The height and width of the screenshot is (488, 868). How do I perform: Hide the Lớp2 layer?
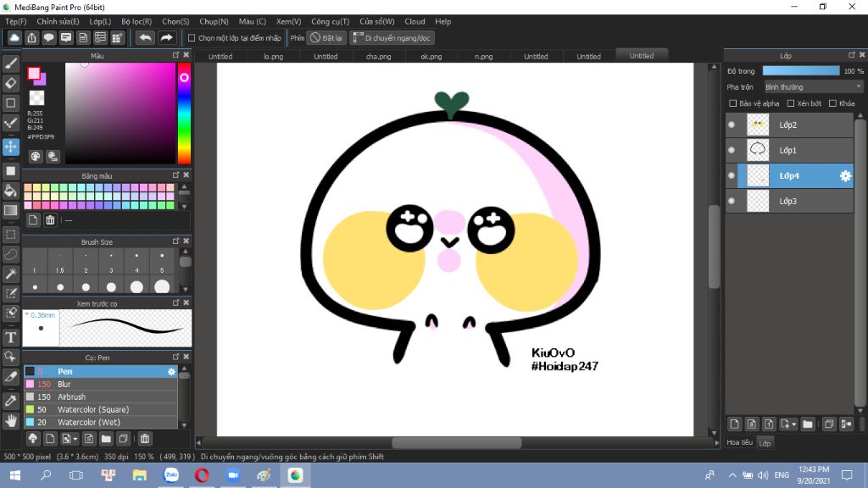pyautogui.click(x=732, y=125)
